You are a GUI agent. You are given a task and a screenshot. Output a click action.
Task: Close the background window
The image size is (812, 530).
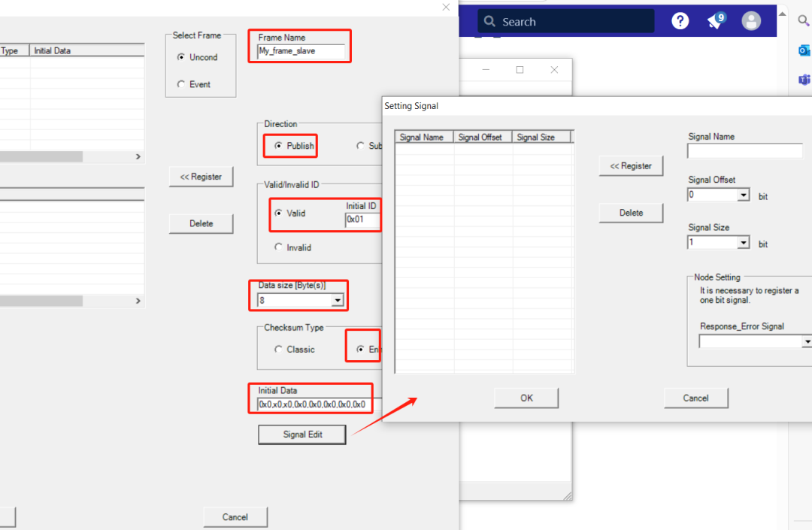click(x=554, y=69)
